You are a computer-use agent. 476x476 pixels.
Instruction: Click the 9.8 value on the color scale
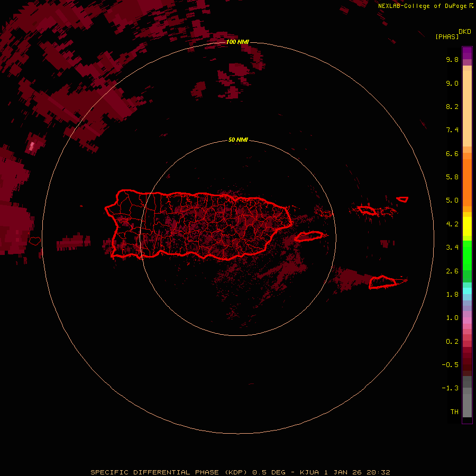[452, 59]
